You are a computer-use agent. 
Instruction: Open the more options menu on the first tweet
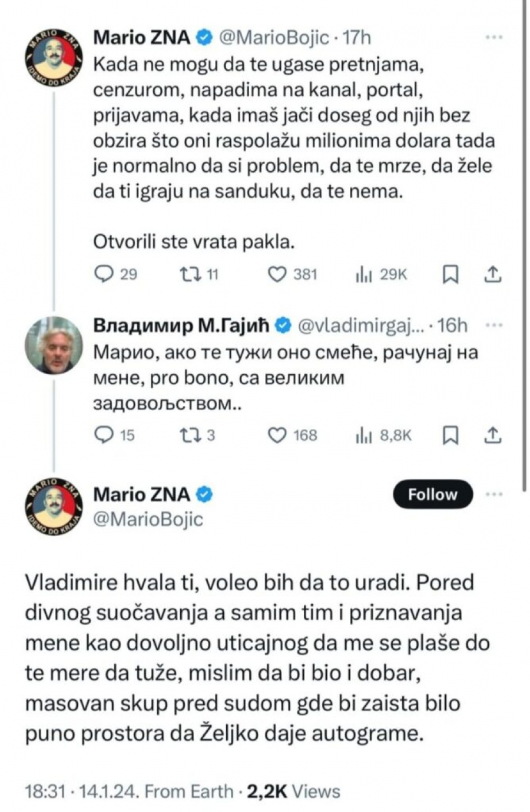[493, 36]
